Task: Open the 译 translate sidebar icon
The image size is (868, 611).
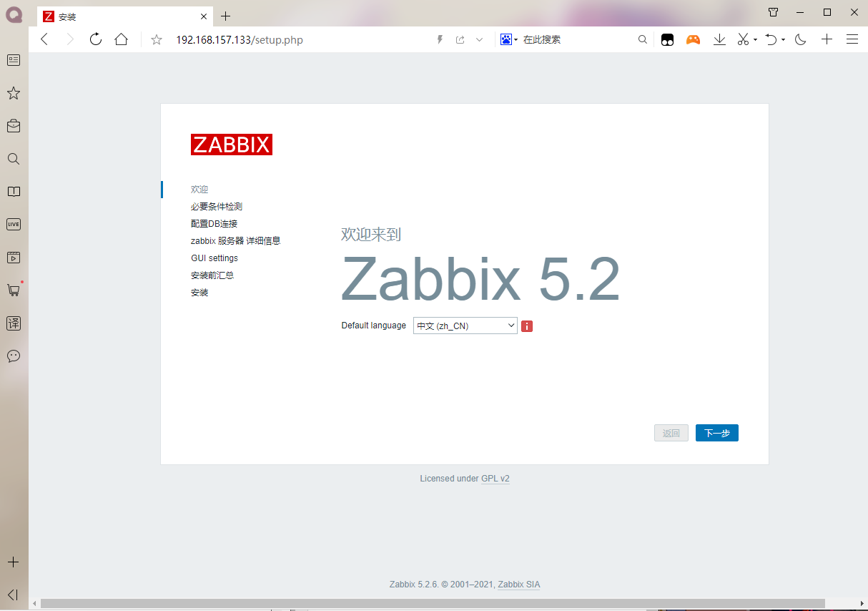Action: pos(14,323)
